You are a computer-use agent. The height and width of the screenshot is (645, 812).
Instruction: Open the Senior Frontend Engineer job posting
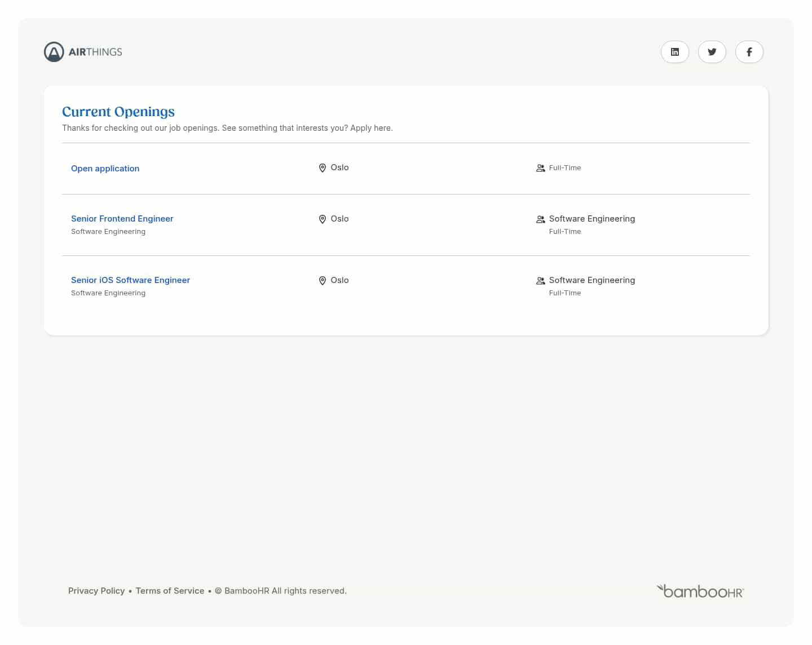(x=122, y=219)
